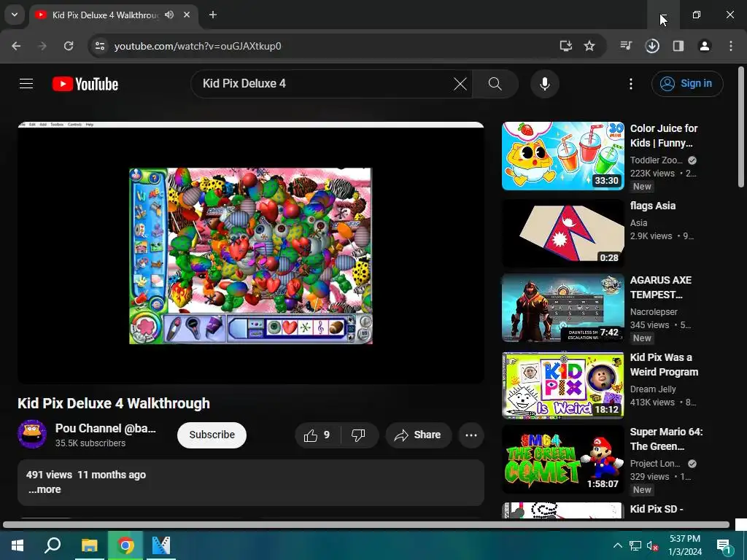Open the notification center icon
The image size is (747, 560).
724,545
